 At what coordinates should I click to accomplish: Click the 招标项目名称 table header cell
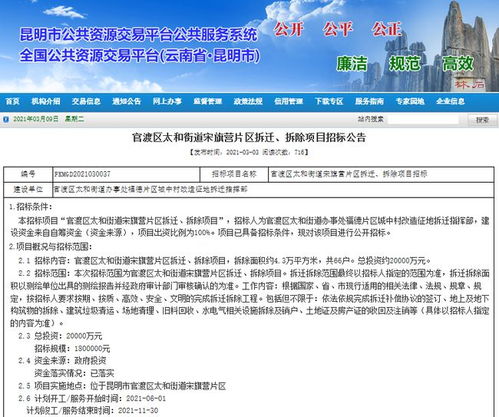click(234, 174)
